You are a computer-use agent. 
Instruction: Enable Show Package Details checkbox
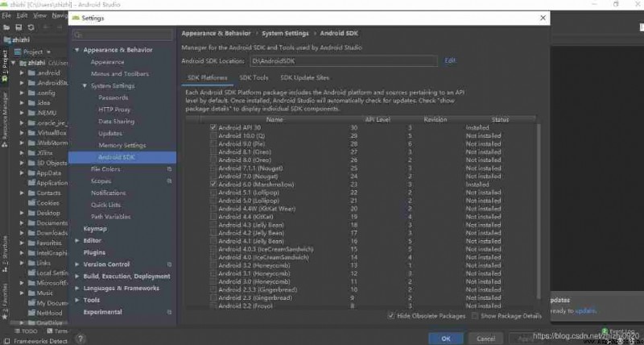pyautogui.click(x=475, y=316)
